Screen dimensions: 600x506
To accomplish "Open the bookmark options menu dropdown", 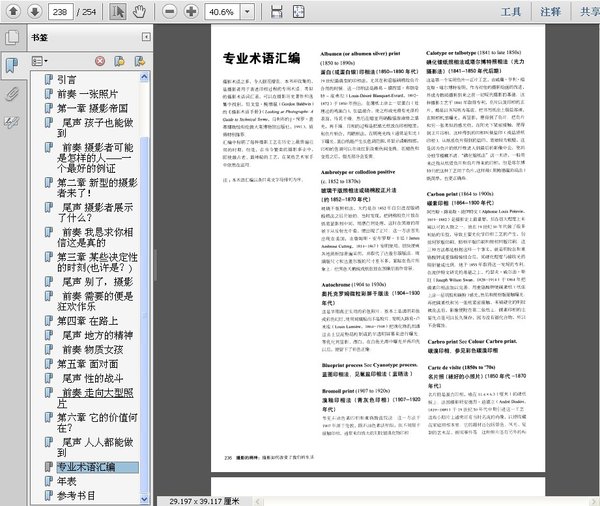I will 39,61.
